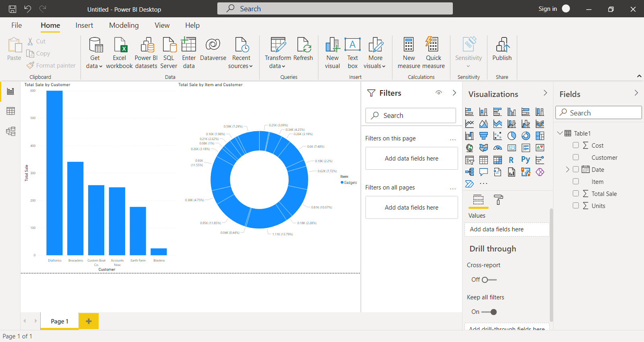Select the Power Apps visual
The width and height of the screenshot is (644, 342).
pos(540,172)
